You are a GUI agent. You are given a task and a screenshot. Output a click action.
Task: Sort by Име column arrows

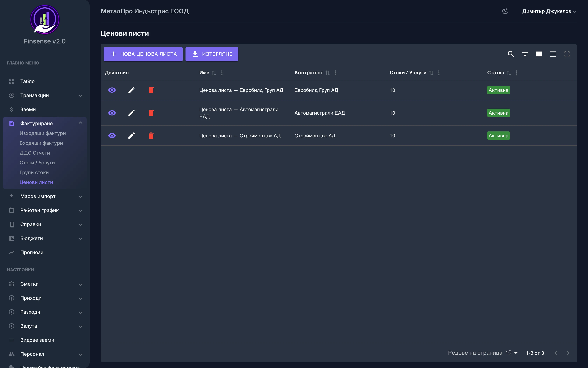(214, 73)
